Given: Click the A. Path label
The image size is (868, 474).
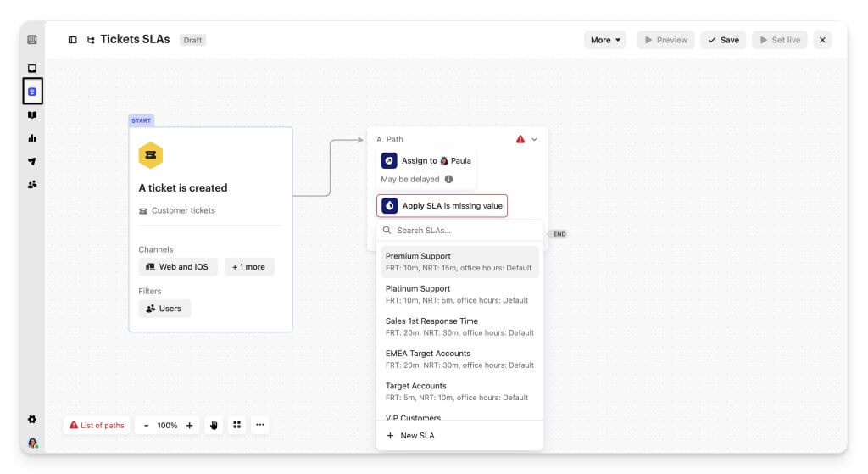Looking at the screenshot, I should tap(390, 139).
